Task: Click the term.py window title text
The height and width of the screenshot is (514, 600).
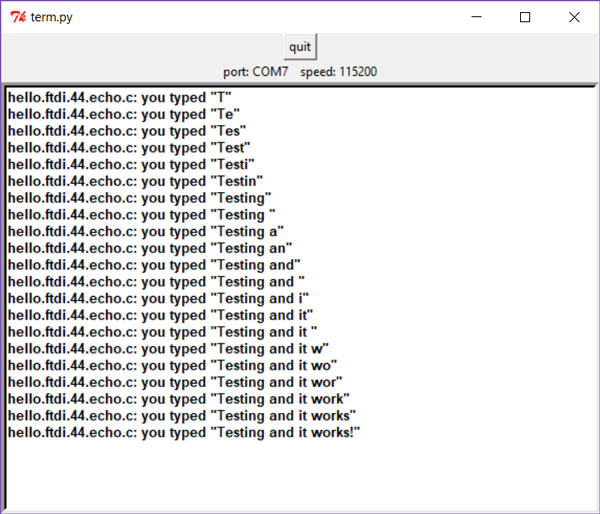Action: [x=51, y=17]
